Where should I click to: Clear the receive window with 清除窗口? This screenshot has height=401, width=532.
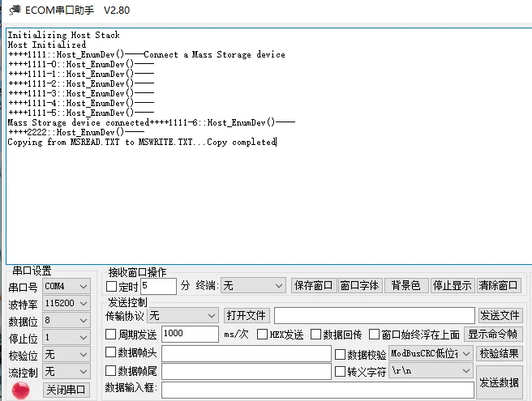[499, 286]
